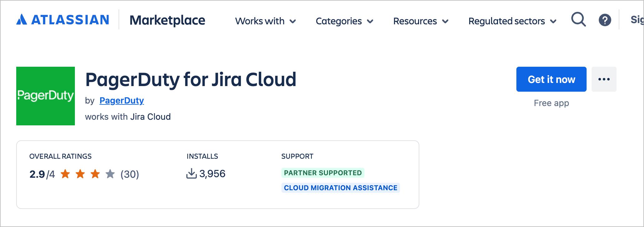
Task: Click the Atlassian logo
Action: click(63, 20)
